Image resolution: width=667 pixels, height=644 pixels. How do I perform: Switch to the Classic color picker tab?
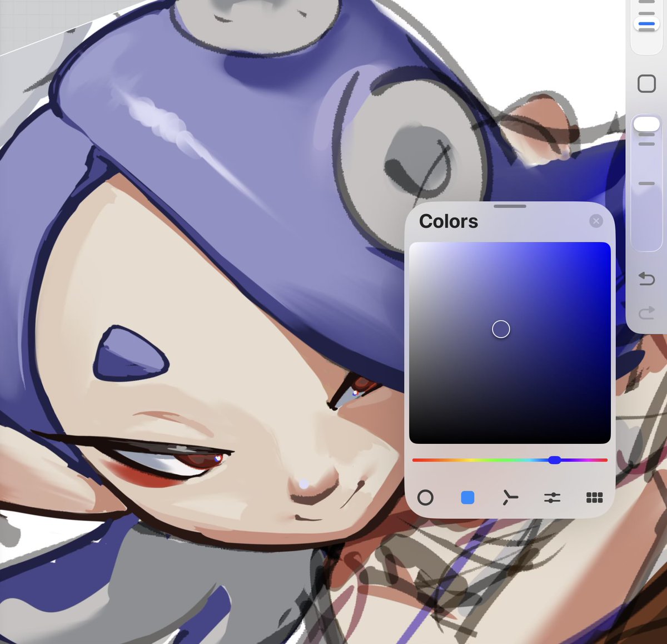(467, 497)
